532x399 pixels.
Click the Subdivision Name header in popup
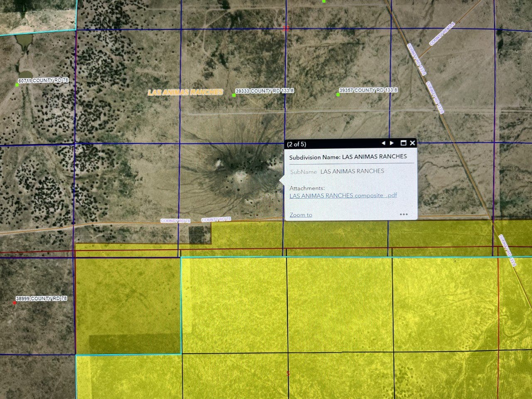(x=348, y=156)
